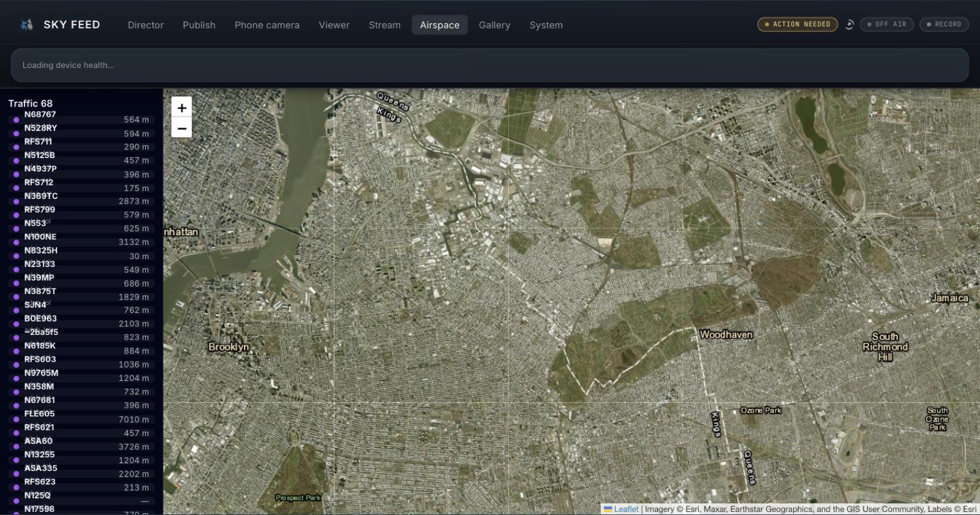
Task: Open the Gallery tab
Action: [494, 25]
